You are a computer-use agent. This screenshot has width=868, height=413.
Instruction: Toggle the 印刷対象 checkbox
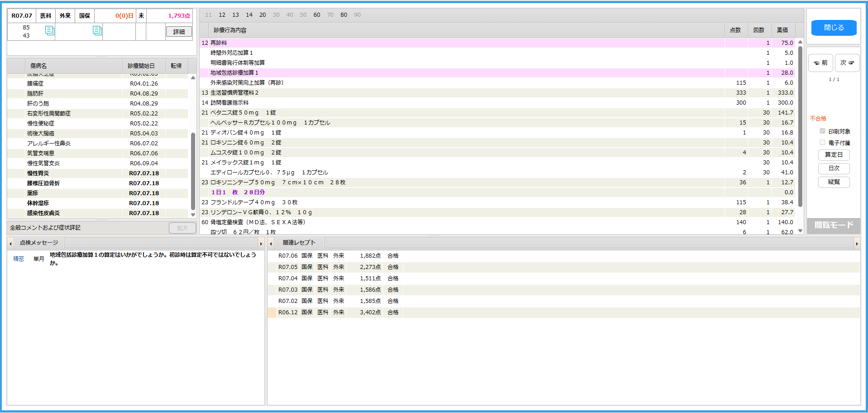[x=822, y=131]
